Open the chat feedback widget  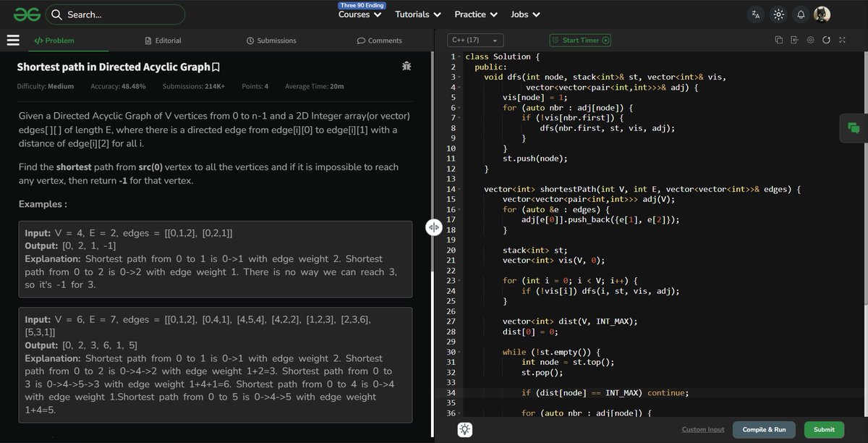tap(854, 129)
